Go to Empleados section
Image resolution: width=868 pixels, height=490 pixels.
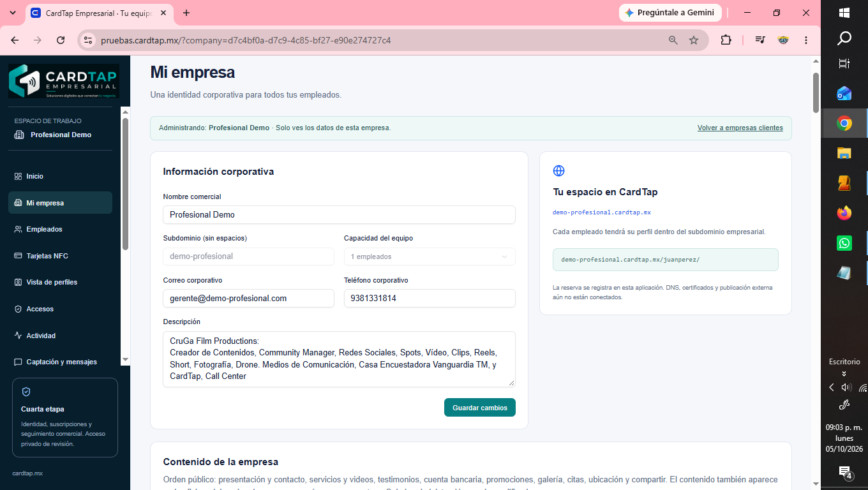[x=61, y=229]
